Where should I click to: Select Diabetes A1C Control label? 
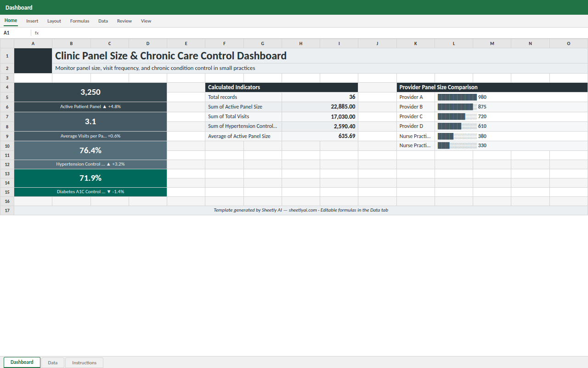click(x=90, y=192)
